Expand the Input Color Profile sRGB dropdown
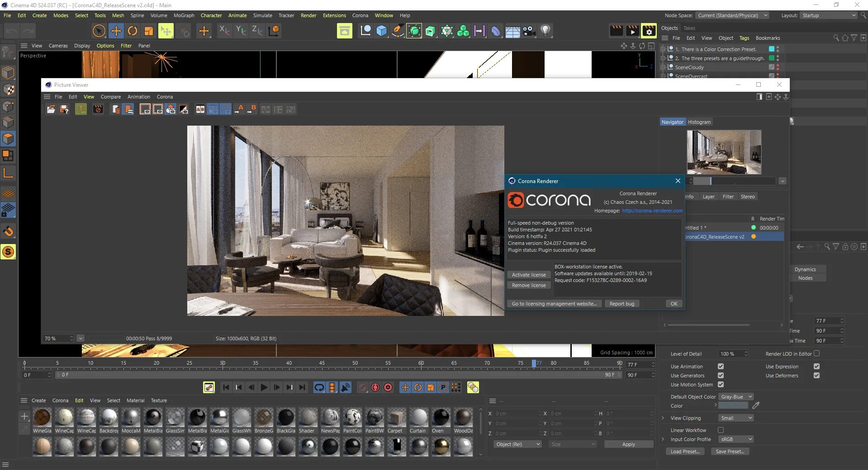Viewport: 868px width, 470px height. pyautogui.click(x=735, y=439)
